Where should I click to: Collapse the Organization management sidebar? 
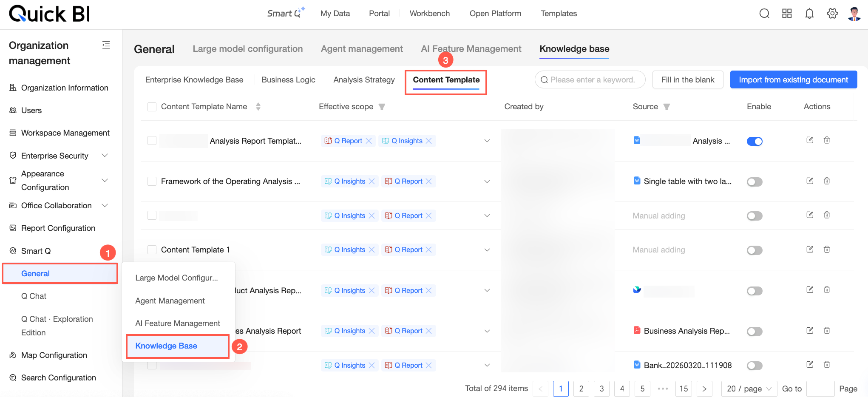coord(106,45)
